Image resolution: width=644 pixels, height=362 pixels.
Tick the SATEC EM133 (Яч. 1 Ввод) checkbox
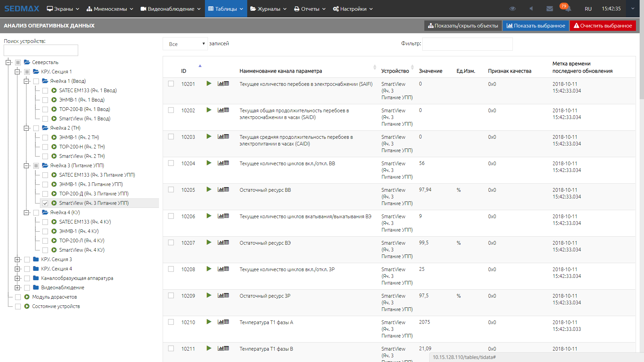(45, 90)
